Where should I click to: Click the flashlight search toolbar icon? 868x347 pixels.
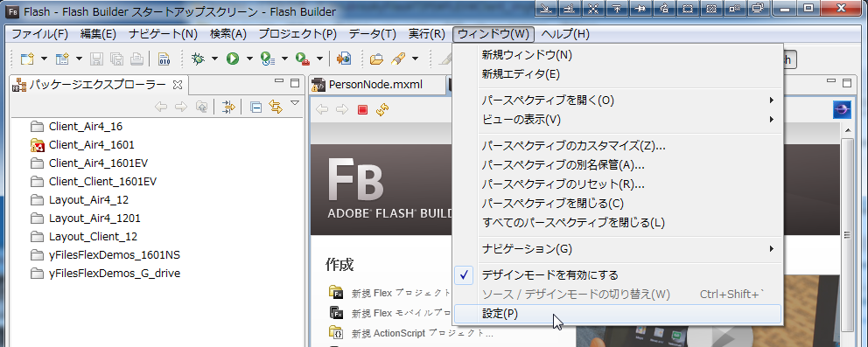point(398,59)
